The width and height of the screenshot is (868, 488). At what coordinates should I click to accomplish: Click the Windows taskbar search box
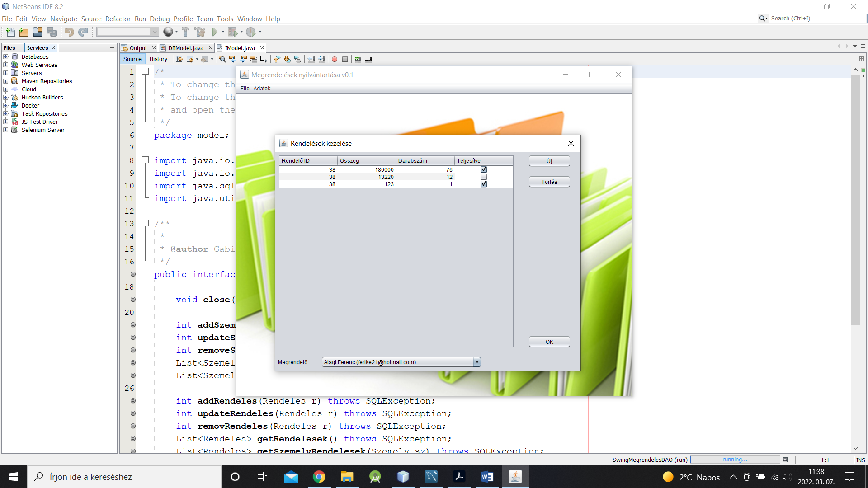click(x=124, y=477)
